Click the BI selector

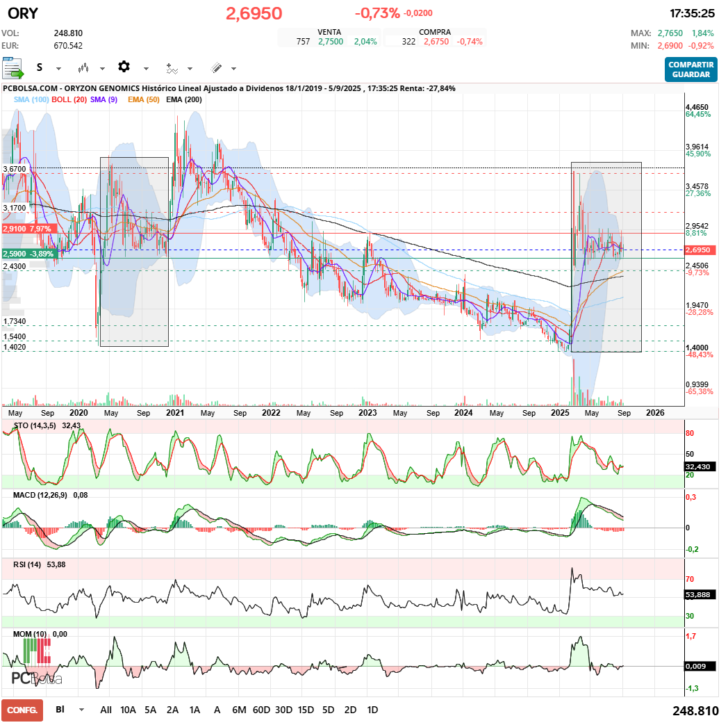coord(60,709)
